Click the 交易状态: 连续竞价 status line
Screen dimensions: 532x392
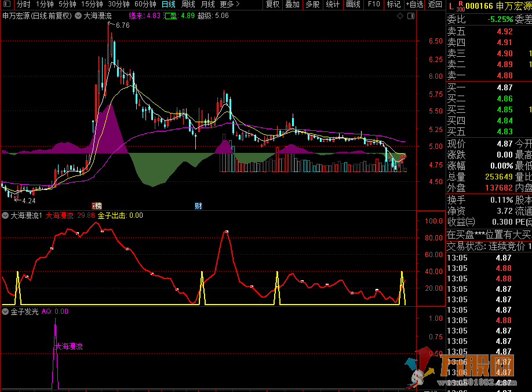point(489,246)
